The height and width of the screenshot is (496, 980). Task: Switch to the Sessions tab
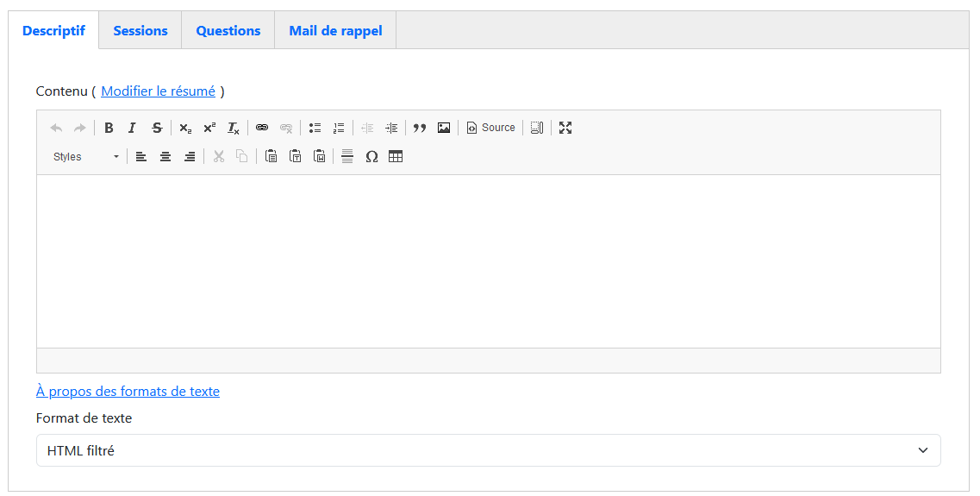point(140,31)
